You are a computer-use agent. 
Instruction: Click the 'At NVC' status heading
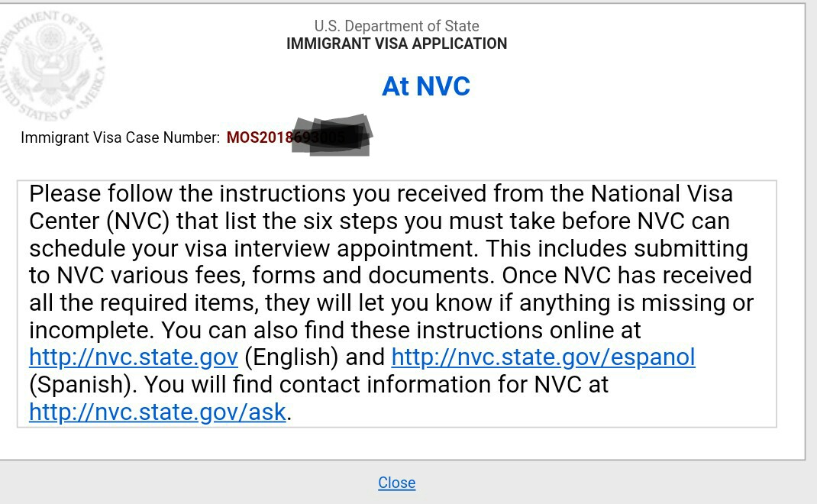click(x=425, y=86)
